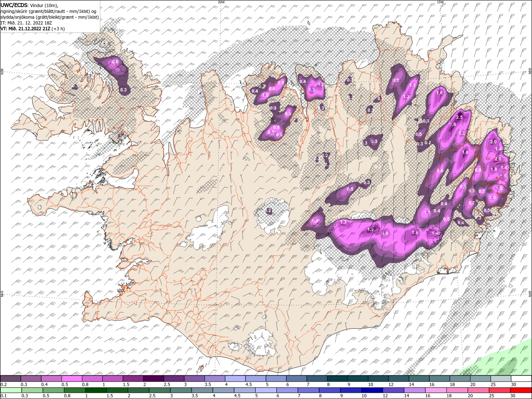Image resolution: width=532 pixels, height=399 pixels.
Task: Pick the 5 swatch in the green rain scale
Action: click(266, 390)
